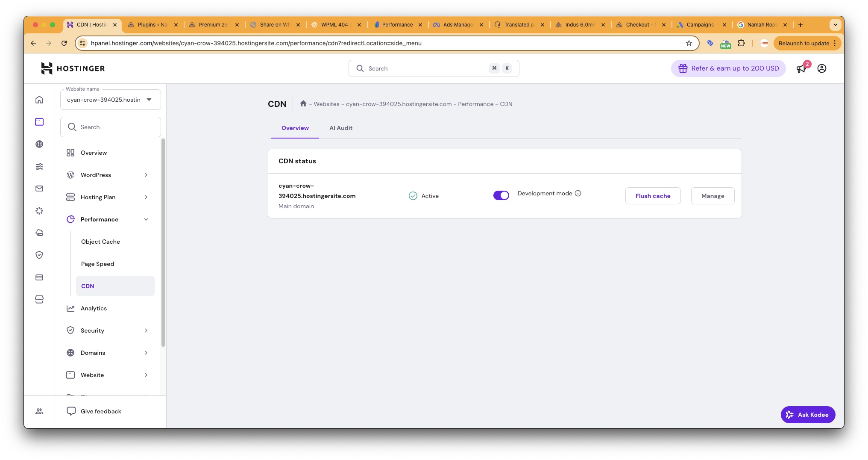Open the Billing card icon in left rail
This screenshot has width=868, height=460.
pos(39,277)
